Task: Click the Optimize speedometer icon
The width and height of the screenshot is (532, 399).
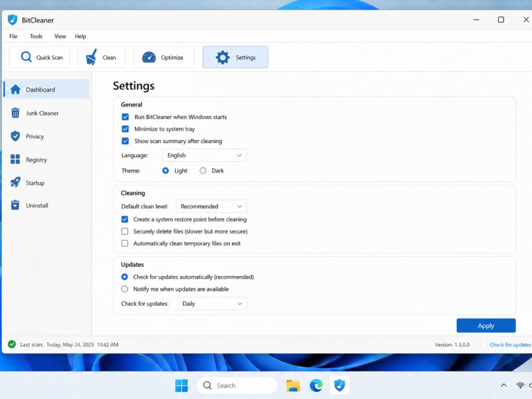Action: pyautogui.click(x=148, y=57)
